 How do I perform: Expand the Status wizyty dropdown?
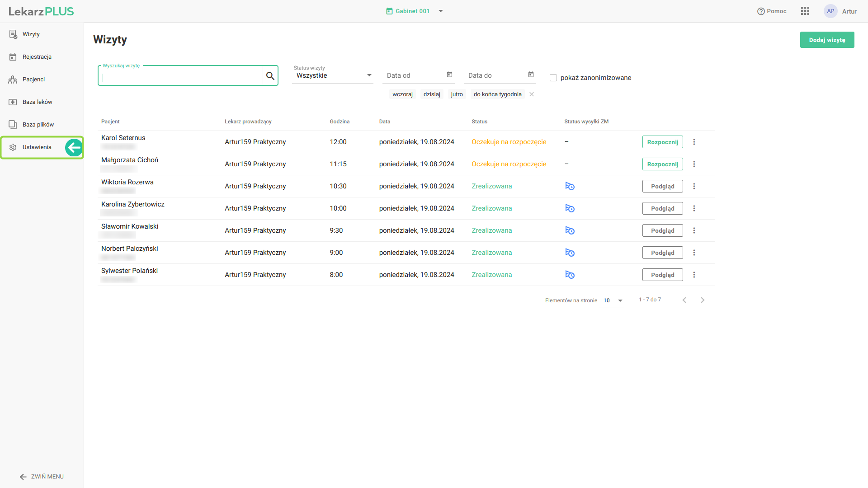point(332,75)
